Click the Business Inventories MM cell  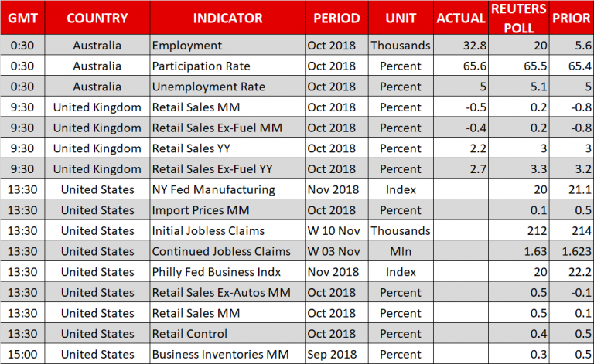(220, 354)
